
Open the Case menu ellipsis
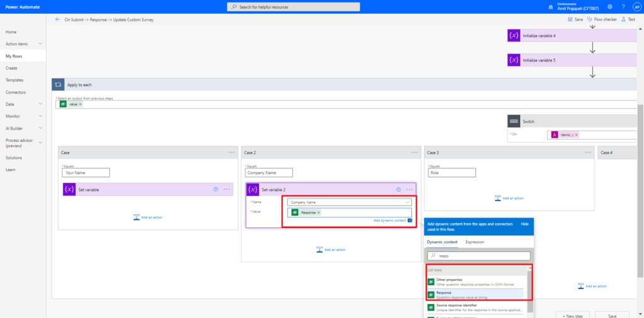click(231, 152)
